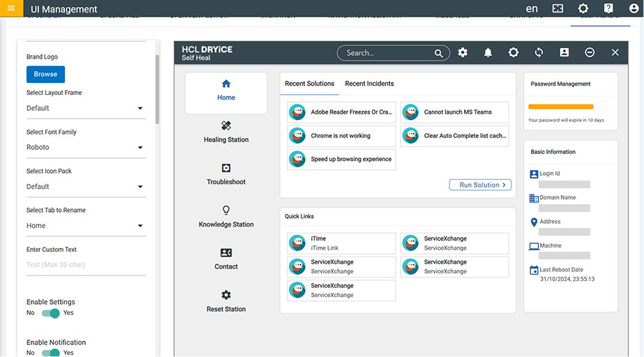The height and width of the screenshot is (357, 644).
Task: Open Select Font Family dropdown
Action: tap(86, 147)
